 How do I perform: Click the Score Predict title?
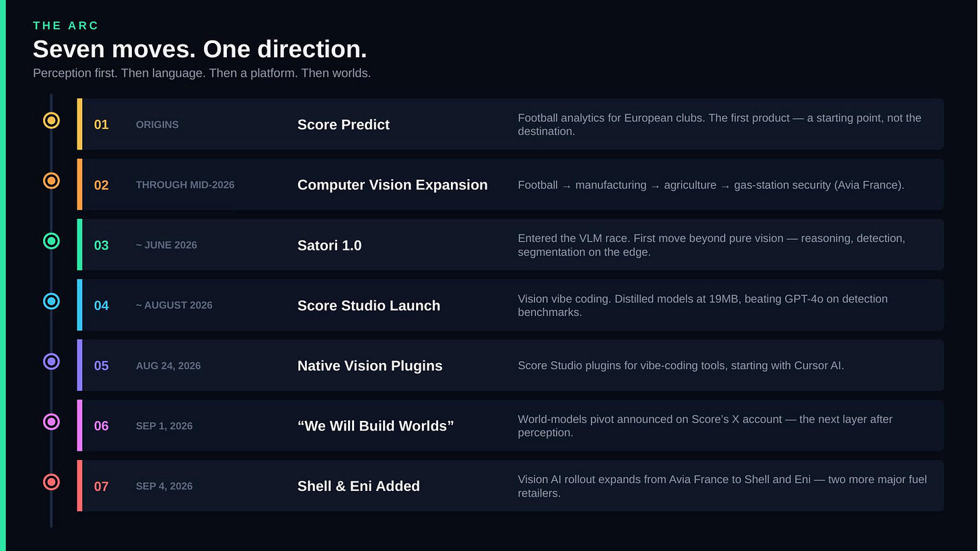(x=343, y=125)
